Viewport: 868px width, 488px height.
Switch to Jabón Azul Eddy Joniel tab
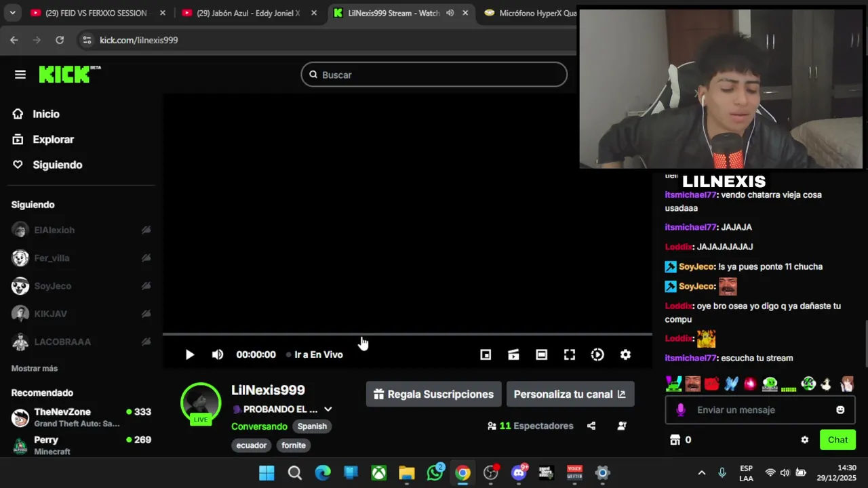click(x=248, y=13)
